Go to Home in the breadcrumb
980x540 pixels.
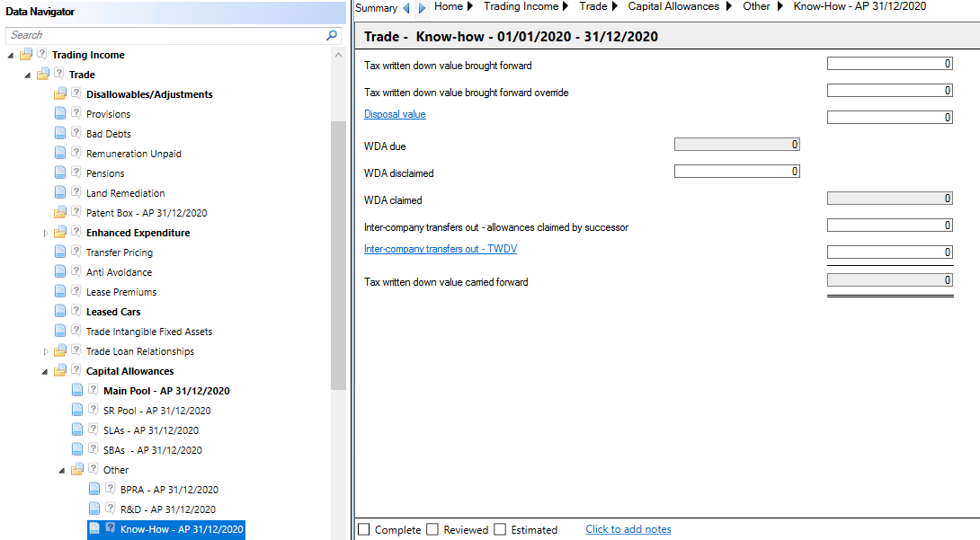(449, 6)
